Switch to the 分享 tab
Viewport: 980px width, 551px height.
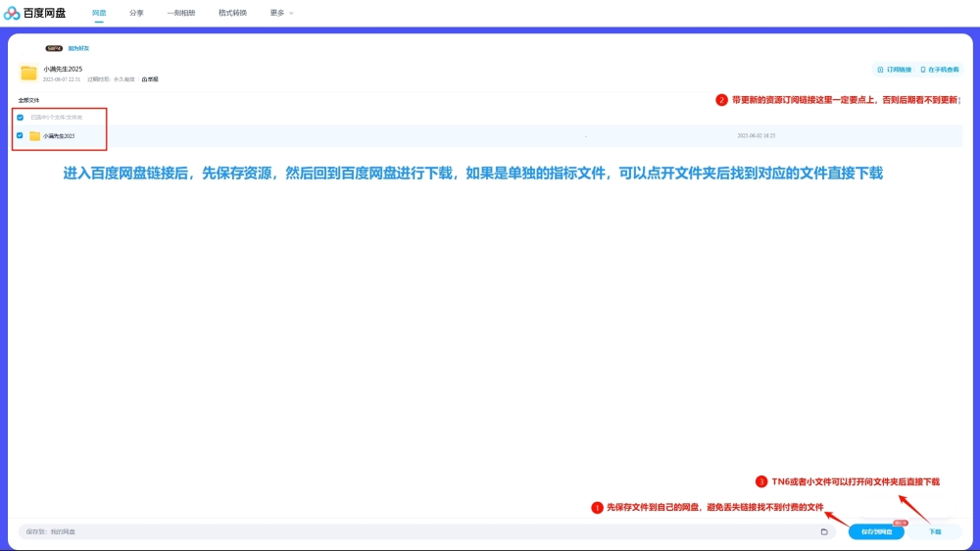tap(136, 13)
